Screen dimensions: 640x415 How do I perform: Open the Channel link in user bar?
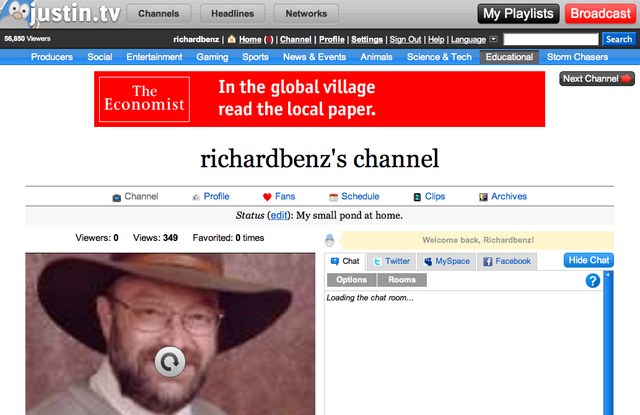[x=296, y=40]
